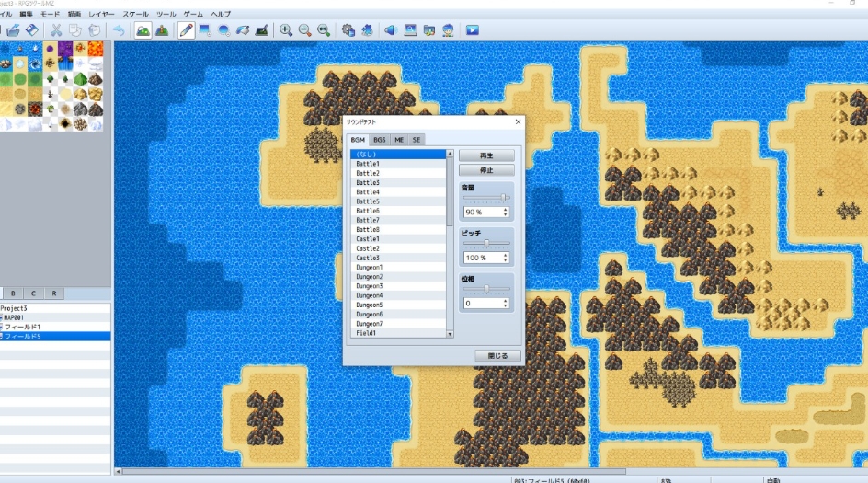Click the Copy icon in toolbar

[75, 30]
